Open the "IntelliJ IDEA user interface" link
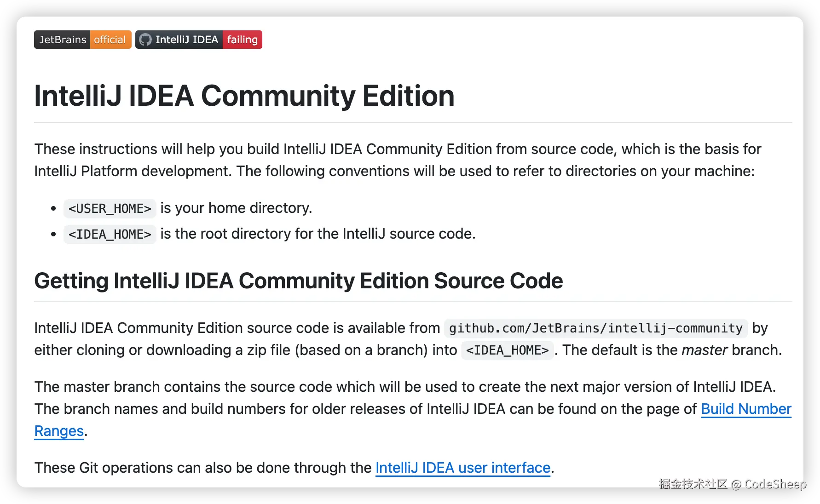 (x=462, y=468)
